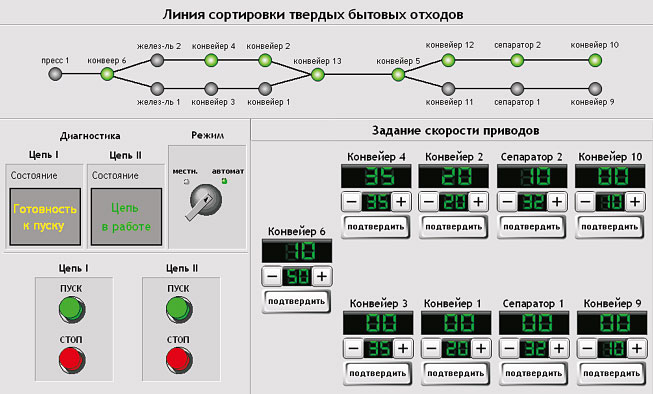Viewport: 653px width, 394px height.
Task: Select the конвейер 5 diagram node
Action: pyautogui.click(x=398, y=75)
